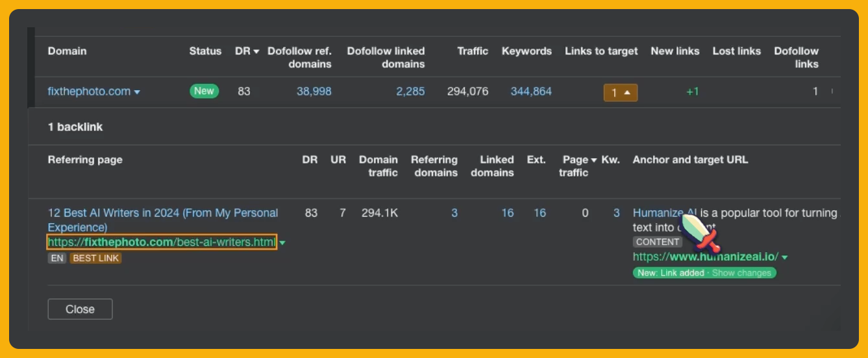Click the CONTENT tag
Viewport: 868px width, 358px height.
tap(658, 242)
